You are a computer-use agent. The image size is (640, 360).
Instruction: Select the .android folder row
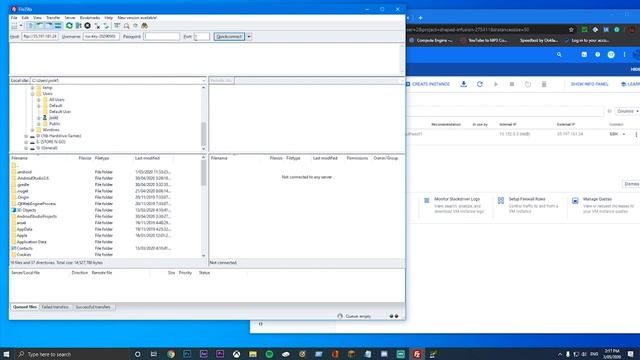[106, 172]
